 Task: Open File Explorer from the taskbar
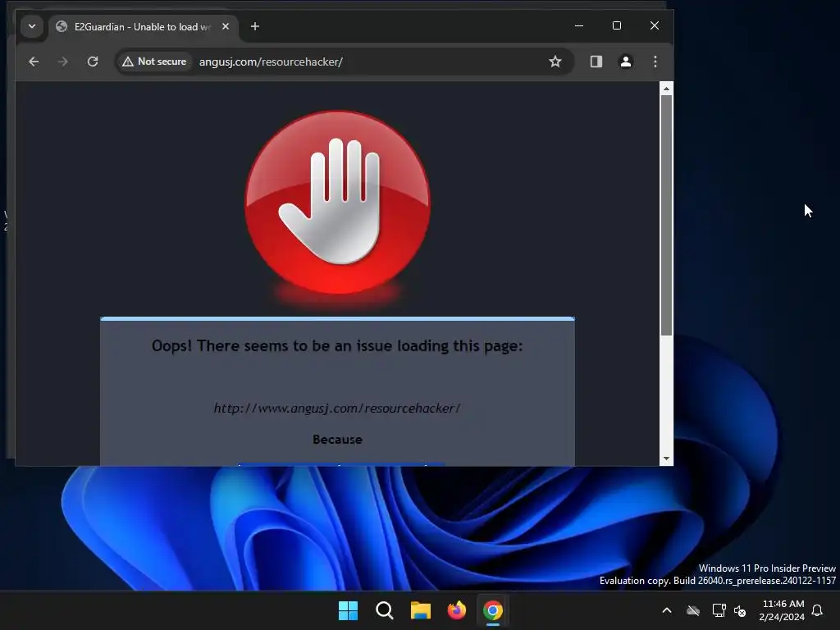point(421,610)
